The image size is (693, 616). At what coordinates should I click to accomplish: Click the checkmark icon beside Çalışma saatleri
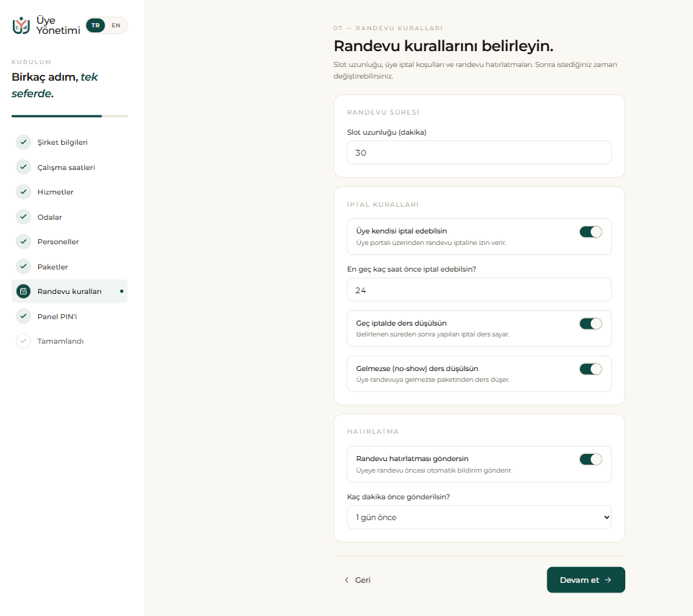[x=24, y=167]
